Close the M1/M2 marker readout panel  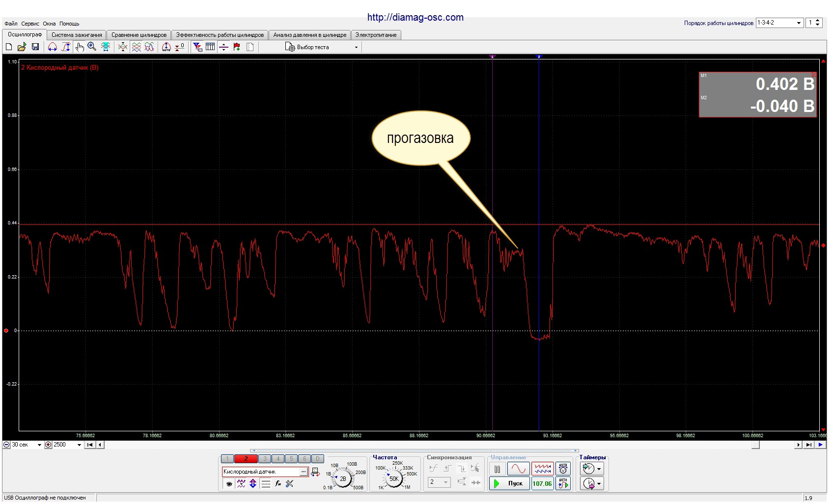(814, 74)
